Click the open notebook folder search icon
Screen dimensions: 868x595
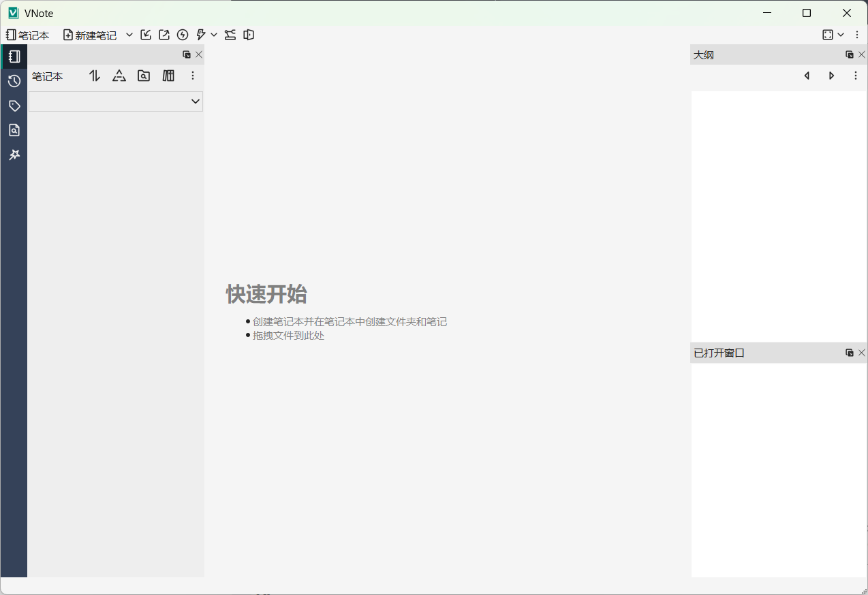pyautogui.click(x=144, y=76)
